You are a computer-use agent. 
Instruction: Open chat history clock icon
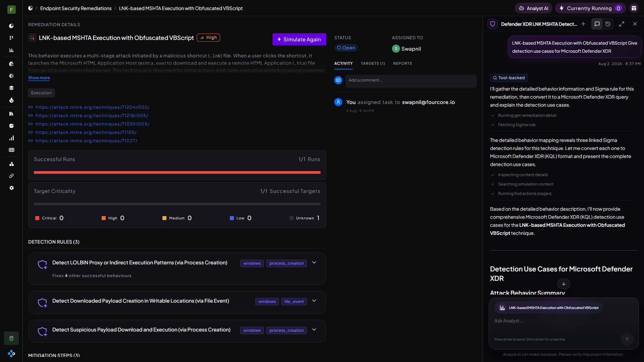(x=608, y=24)
